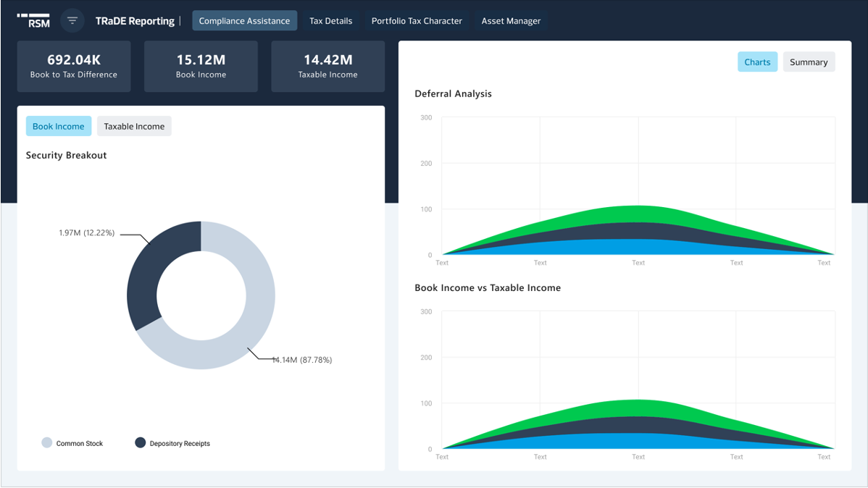Open the filter icon button
The width and height of the screenshot is (868, 488).
click(x=72, y=20)
